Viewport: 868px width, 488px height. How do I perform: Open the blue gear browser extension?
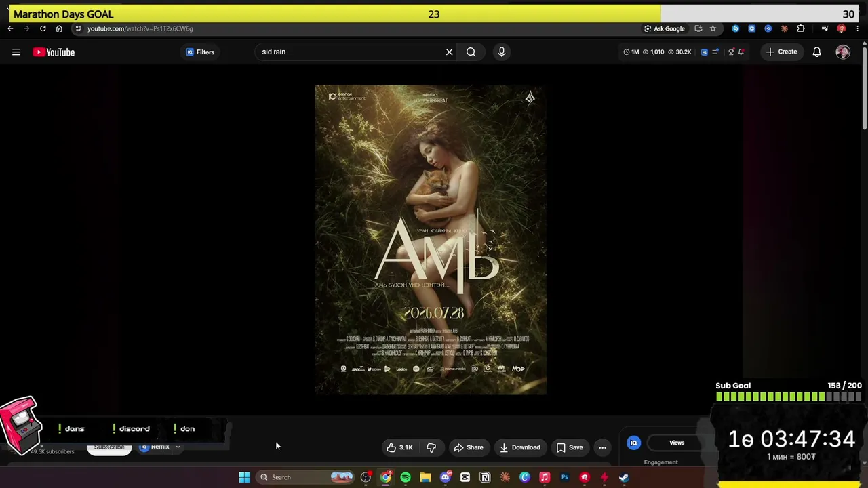click(752, 28)
